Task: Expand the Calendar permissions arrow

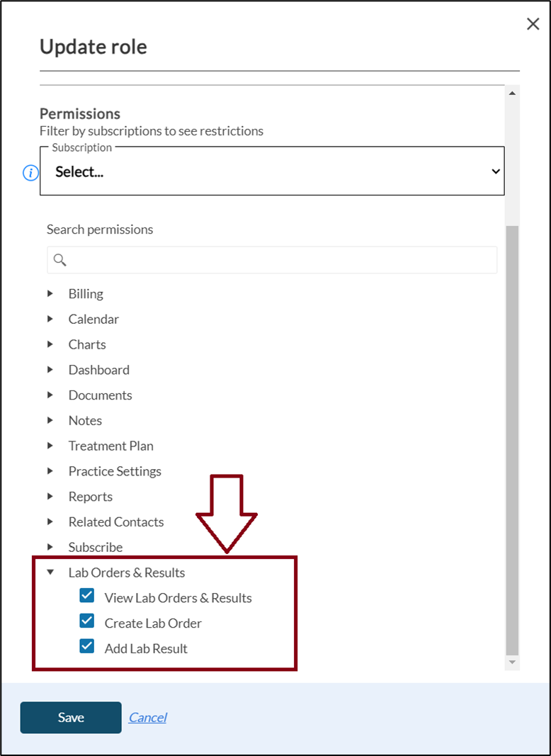Action: point(50,319)
